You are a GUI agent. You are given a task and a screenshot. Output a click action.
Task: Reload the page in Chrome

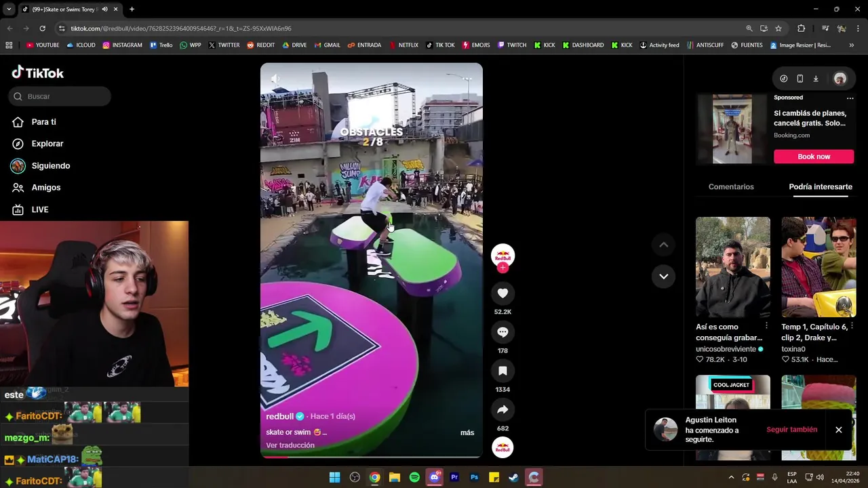42,28
